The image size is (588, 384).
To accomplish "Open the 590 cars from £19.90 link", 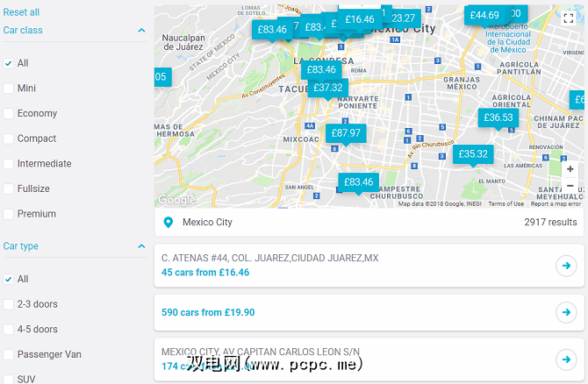I will (x=208, y=312).
